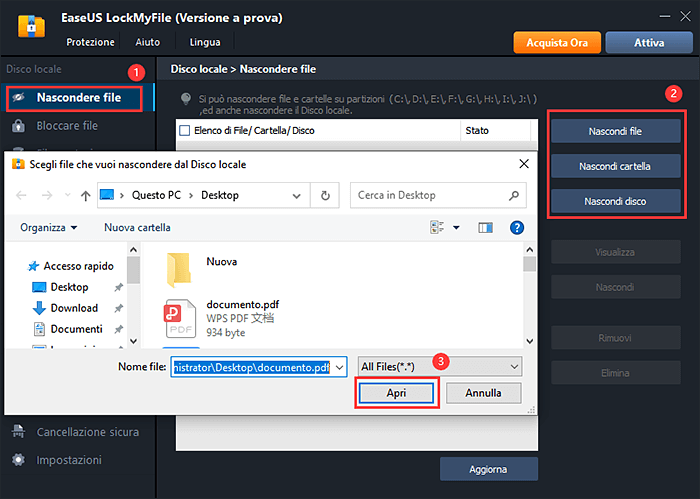Viewport: 700px width, 499px height.
Task: Click the pin icon beside Download
Action: tap(118, 308)
